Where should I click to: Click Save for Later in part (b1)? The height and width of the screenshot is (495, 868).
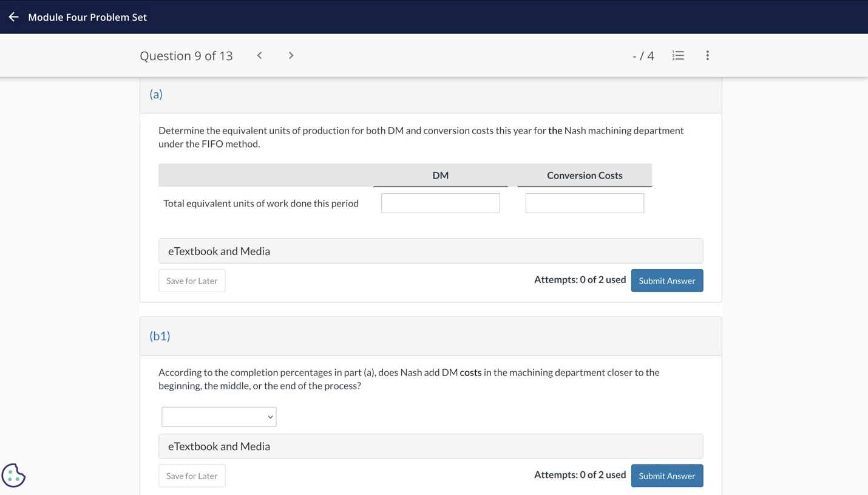pos(192,476)
